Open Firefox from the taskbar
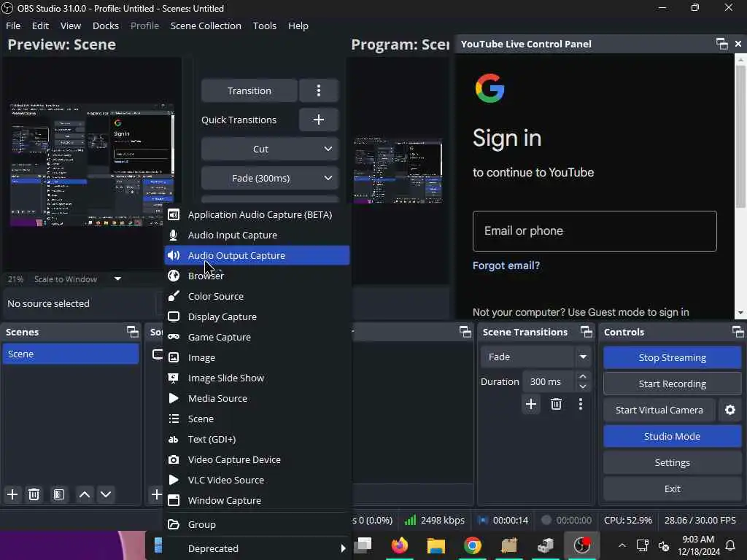 [399, 545]
